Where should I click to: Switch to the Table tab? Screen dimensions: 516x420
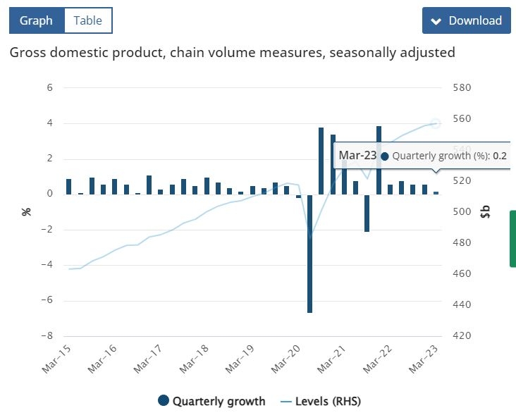pos(88,20)
